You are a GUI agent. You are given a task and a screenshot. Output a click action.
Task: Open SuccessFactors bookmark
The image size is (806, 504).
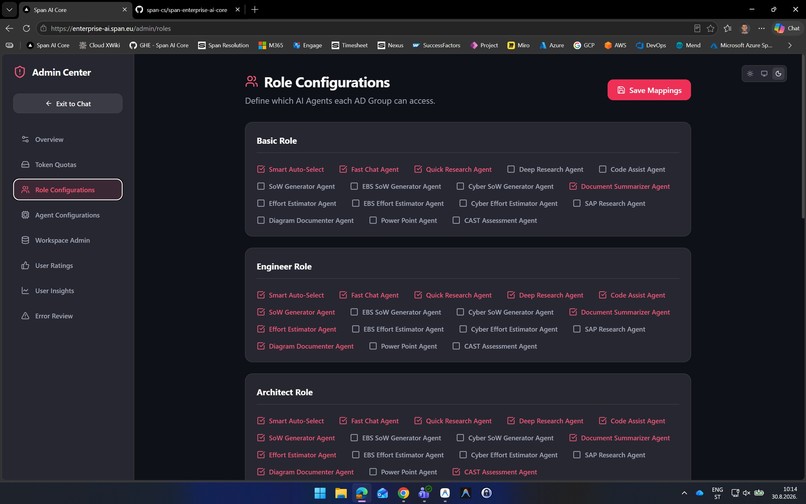pyautogui.click(x=436, y=45)
